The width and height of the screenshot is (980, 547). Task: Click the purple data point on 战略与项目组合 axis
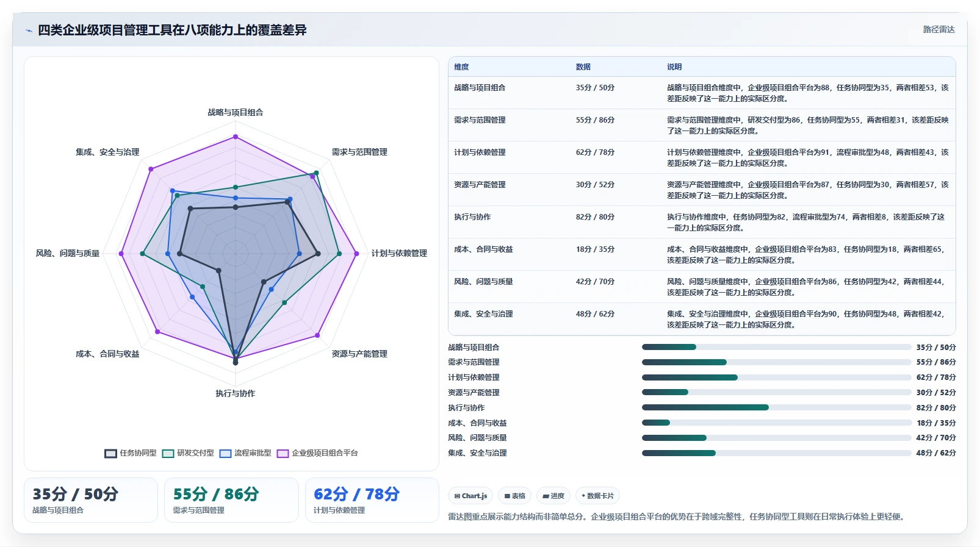pyautogui.click(x=236, y=137)
